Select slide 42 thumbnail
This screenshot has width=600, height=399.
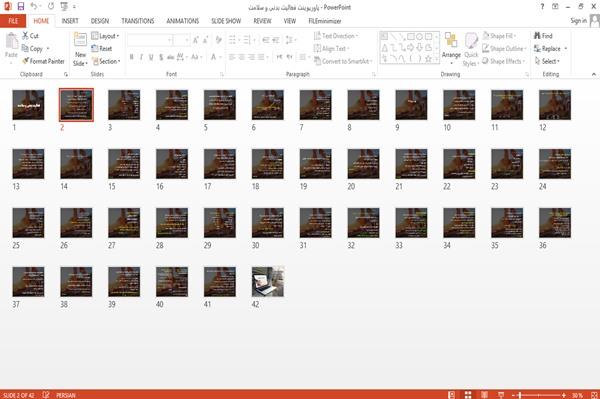[268, 282]
